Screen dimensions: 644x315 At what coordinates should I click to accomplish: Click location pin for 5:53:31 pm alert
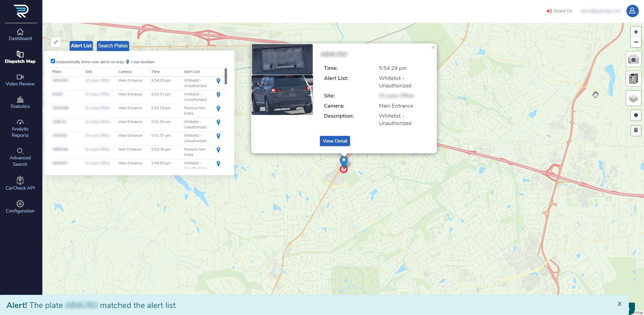point(218,95)
